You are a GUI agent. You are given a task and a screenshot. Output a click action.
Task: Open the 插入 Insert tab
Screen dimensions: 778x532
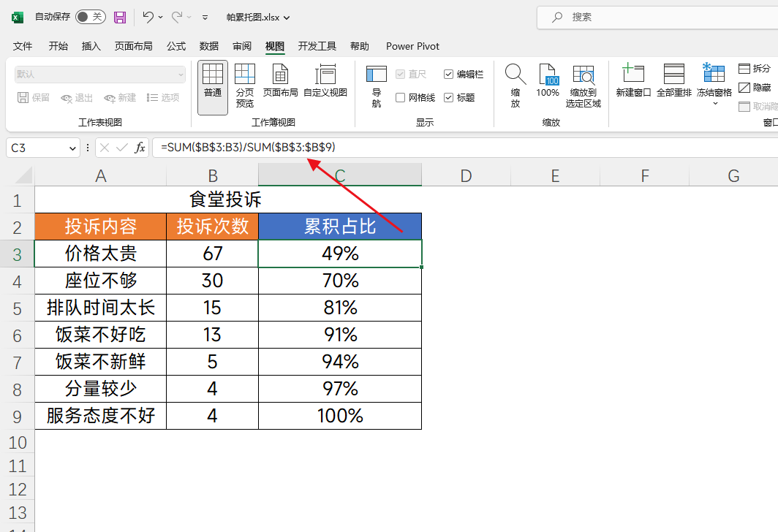coord(91,46)
